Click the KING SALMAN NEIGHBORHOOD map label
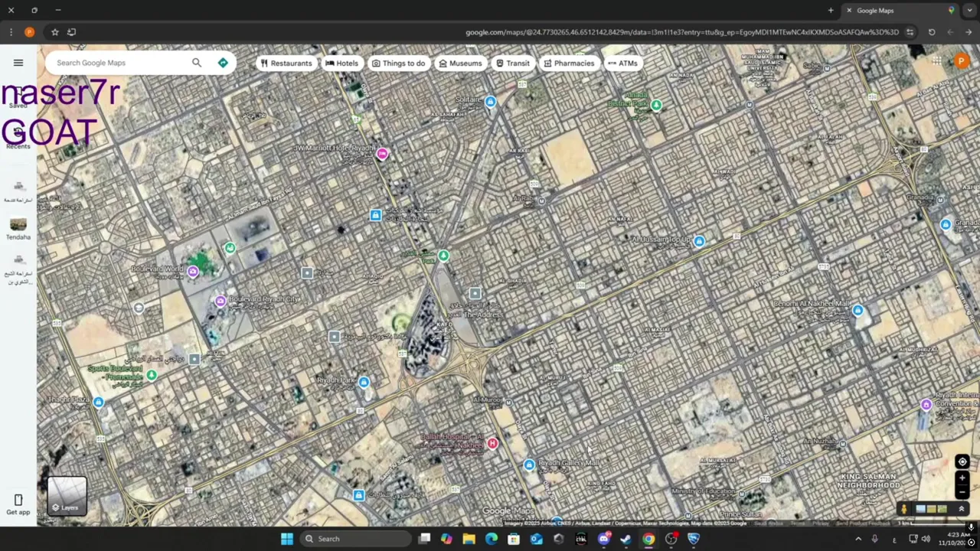 pyautogui.click(x=868, y=481)
